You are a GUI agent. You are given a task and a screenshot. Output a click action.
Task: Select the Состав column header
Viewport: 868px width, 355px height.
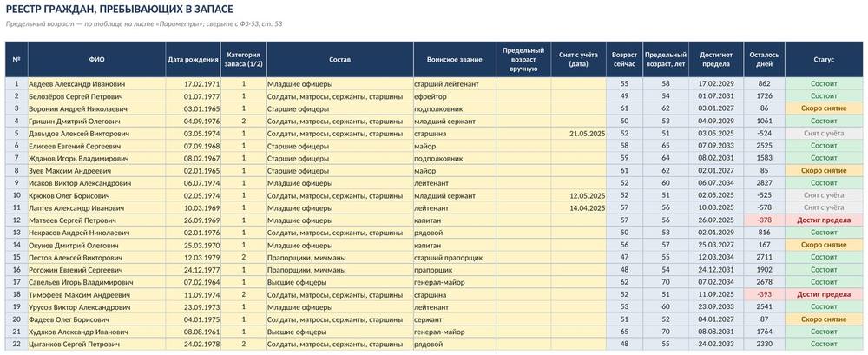pos(339,60)
